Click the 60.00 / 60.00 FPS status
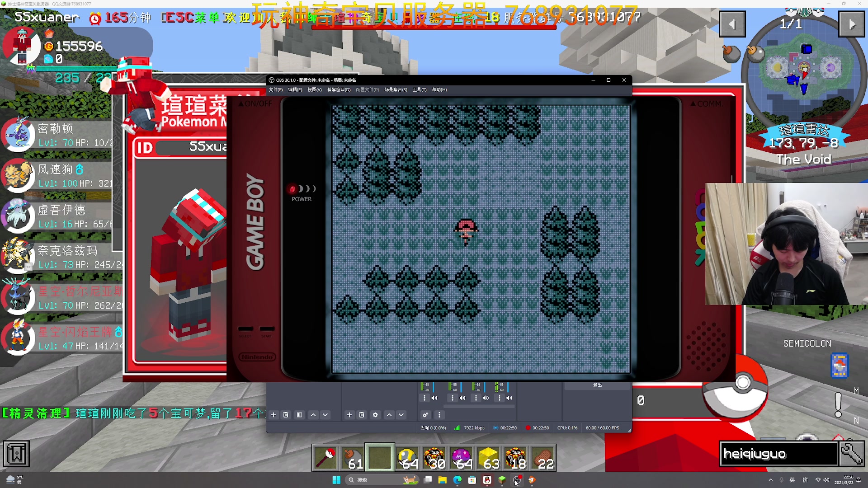The height and width of the screenshot is (488, 868). coord(602,428)
